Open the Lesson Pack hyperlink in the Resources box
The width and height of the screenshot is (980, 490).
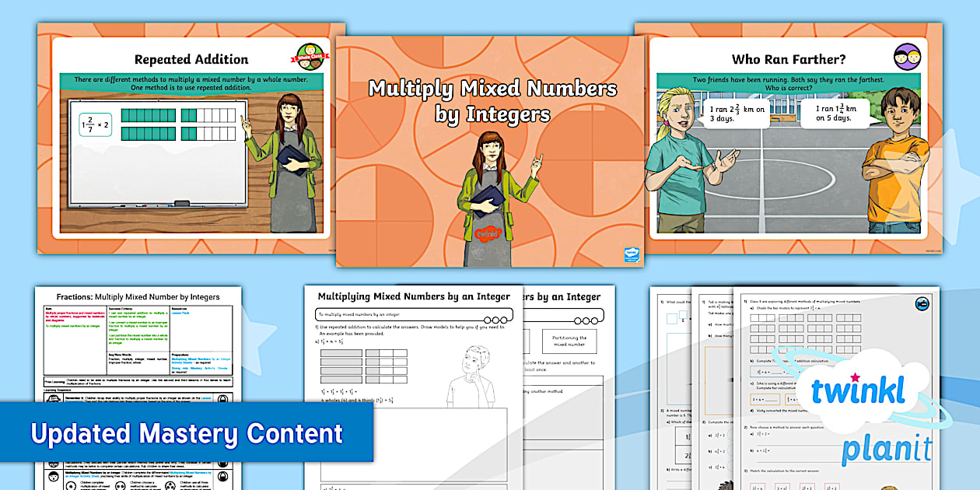(180, 314)
